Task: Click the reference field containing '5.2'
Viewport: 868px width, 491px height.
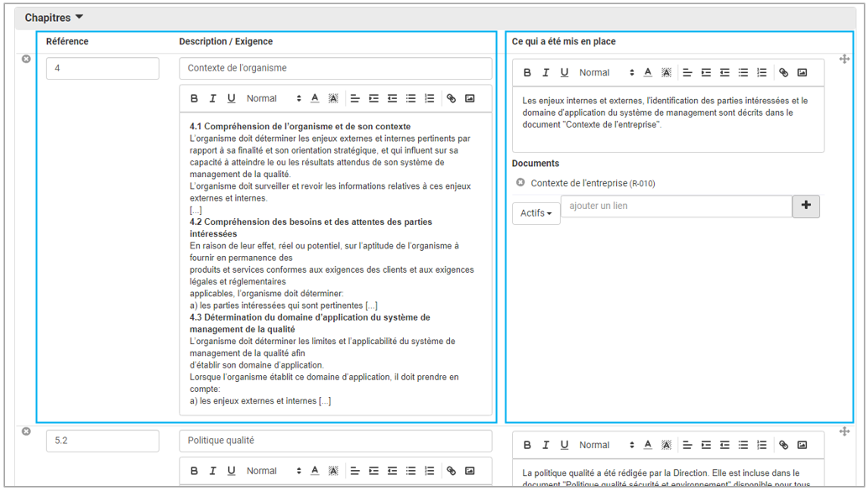Action: (102, 441)
